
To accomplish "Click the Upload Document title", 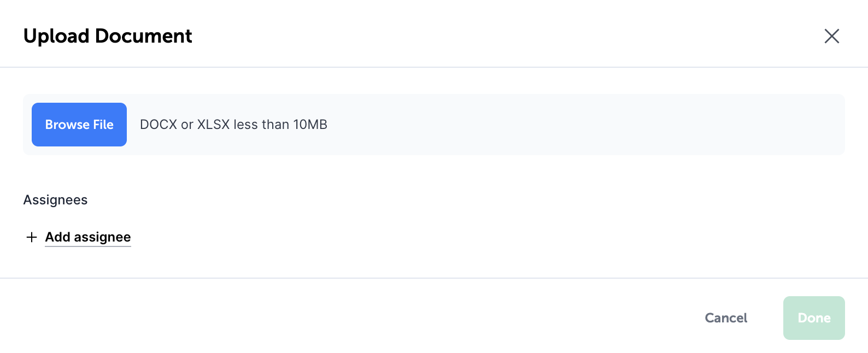I will tap(108, 36).
